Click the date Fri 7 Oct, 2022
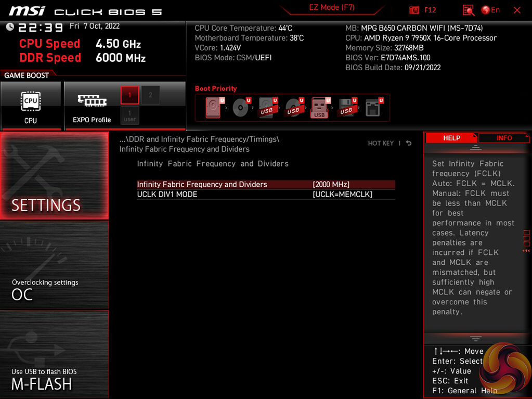Image resolution: width=532 pixels, height=399 pixels. click(x=95, y=26)
